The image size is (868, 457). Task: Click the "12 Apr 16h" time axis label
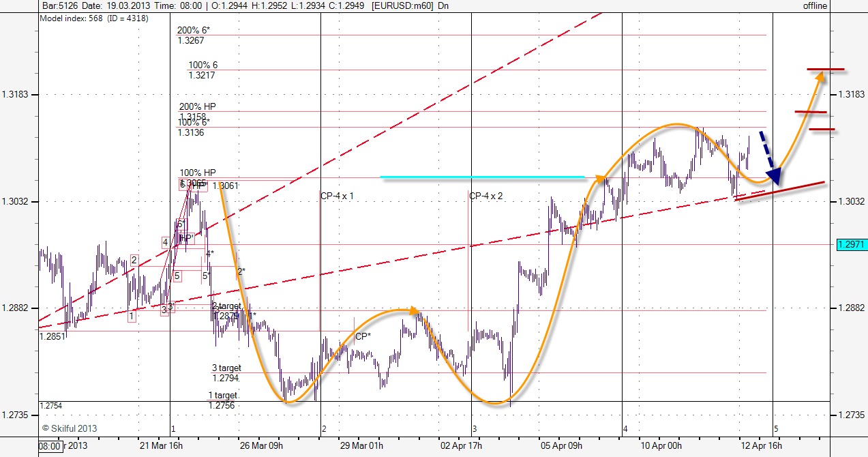pyautogui.click(x=761, y=446)
